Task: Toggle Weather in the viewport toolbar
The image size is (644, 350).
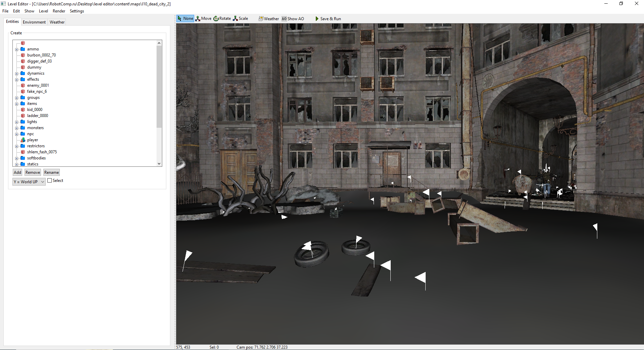Action: click(x=268, y=19)
